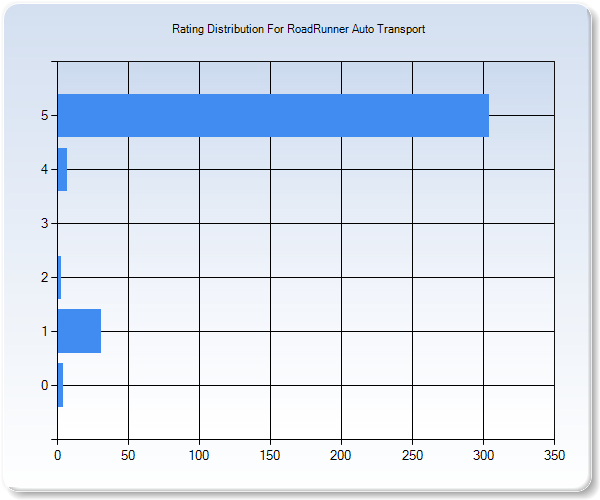The image size is (600, 500).
Task: Click the y-axis label '4'
Action: click(44, 169)
